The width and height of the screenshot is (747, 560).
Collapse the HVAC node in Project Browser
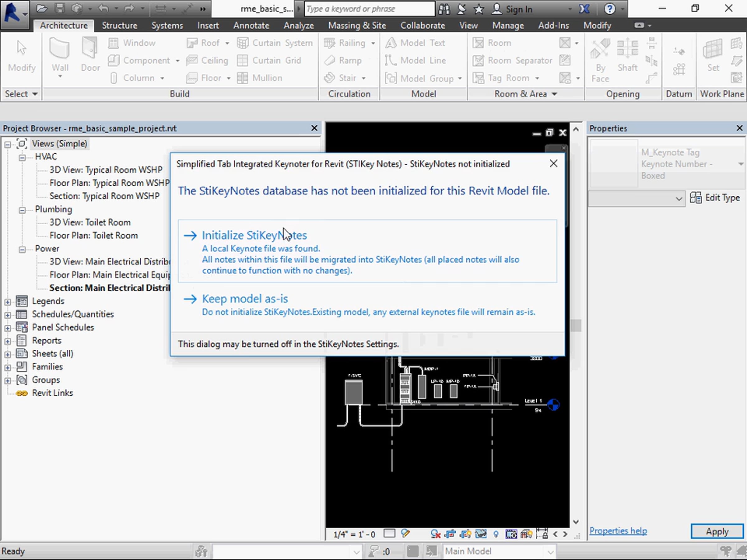point(22,157)
